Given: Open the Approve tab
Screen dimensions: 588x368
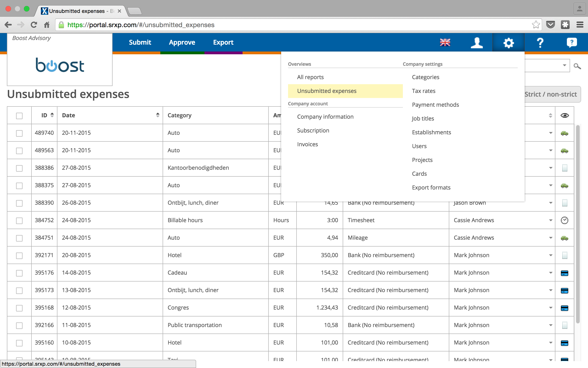Looking at the screenshot, I should [x=182, y=42].
